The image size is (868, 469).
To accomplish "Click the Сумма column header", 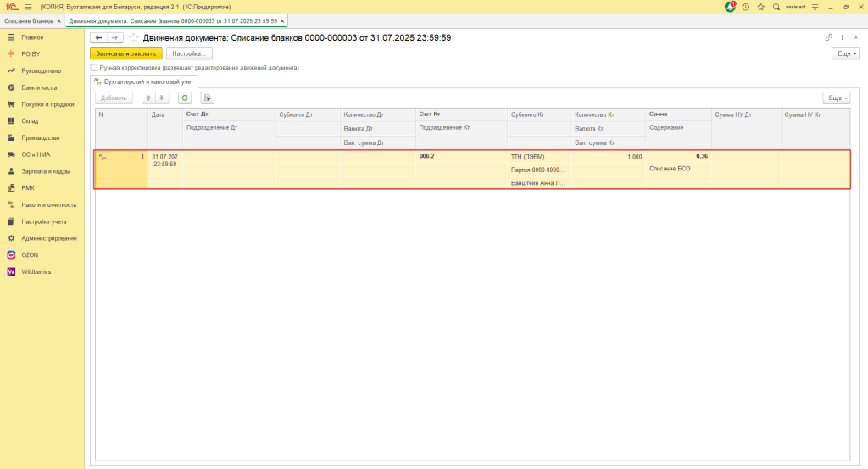I will tap(678, 114).
